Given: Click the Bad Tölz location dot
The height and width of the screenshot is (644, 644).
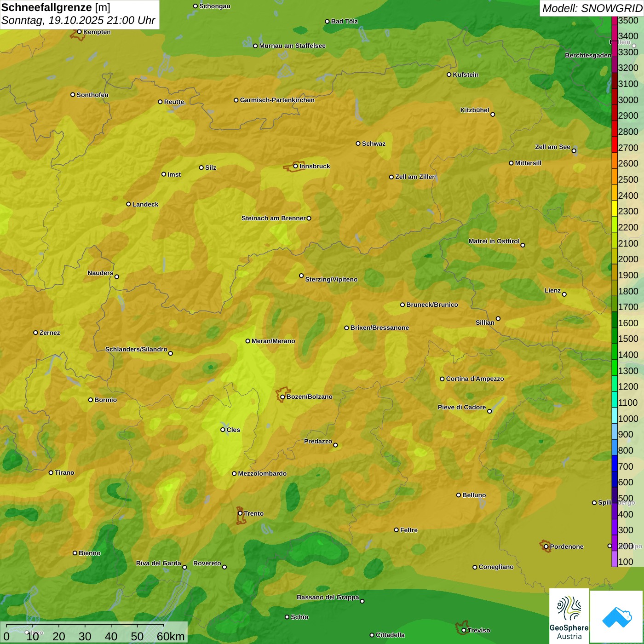Looking at the screenshot, I should click(327, 21).
